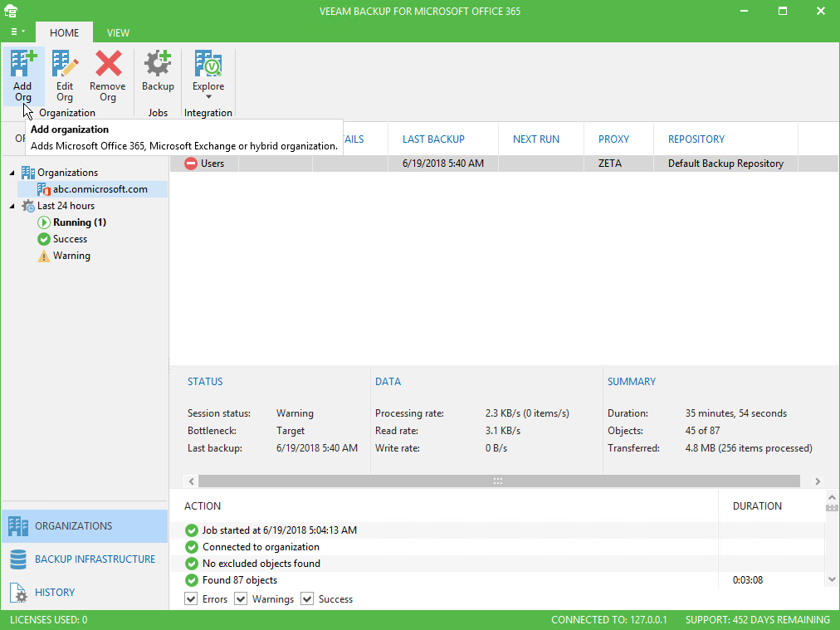The image size is (840, 630).
Task: Open the main hamburger menu
Action: click(x=17, y=32)
